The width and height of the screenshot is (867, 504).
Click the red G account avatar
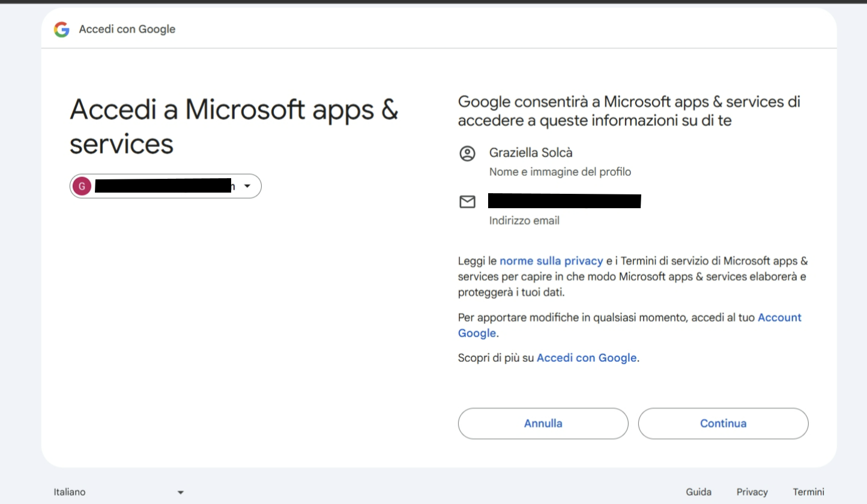[82, 187]
